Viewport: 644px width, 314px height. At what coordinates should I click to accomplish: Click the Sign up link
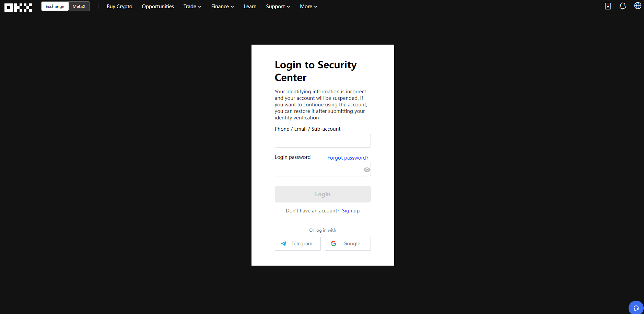point(351,211)
